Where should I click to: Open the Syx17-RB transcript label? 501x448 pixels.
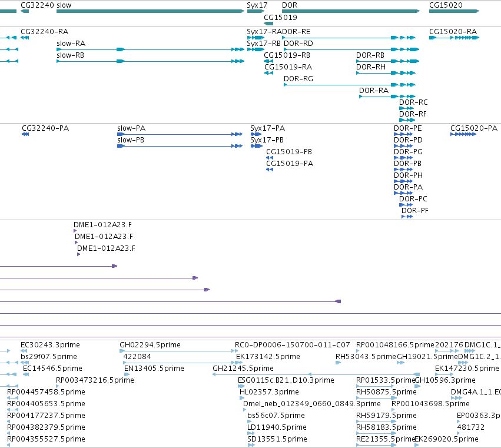coord(264,44)
